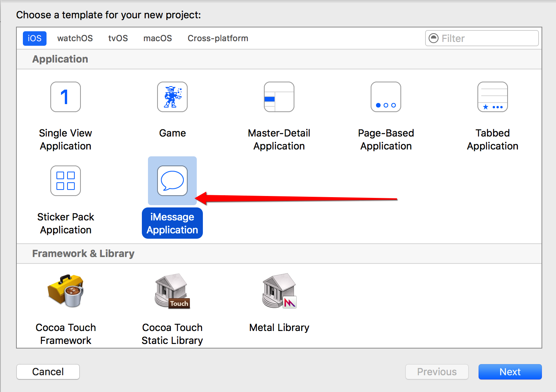Click the Next button
Image resolution: width=556 pixels, height=392 pixels.
point(510,372)
